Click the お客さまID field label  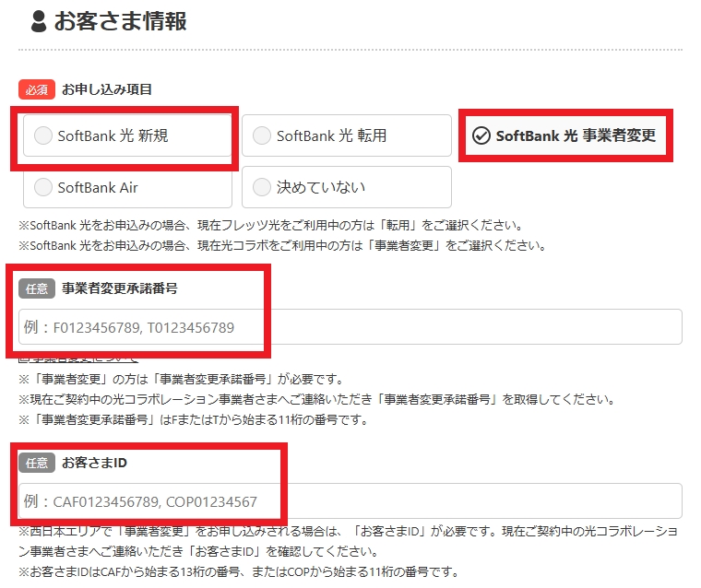point(94,463)
